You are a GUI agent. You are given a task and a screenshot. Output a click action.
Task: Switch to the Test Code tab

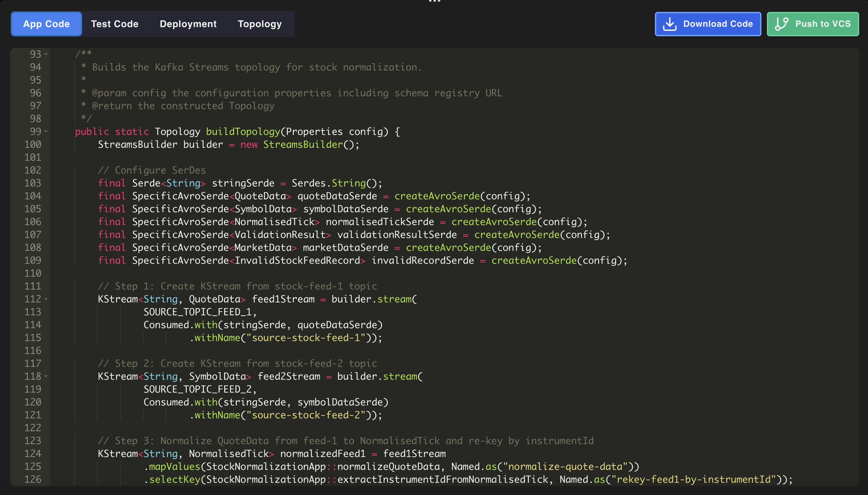(115, 24)
